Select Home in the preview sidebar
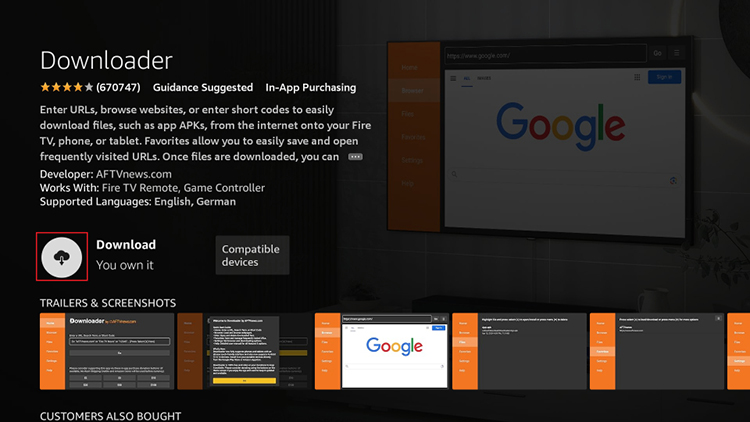This screenshot has height=422, width=750. coord(409,68)
